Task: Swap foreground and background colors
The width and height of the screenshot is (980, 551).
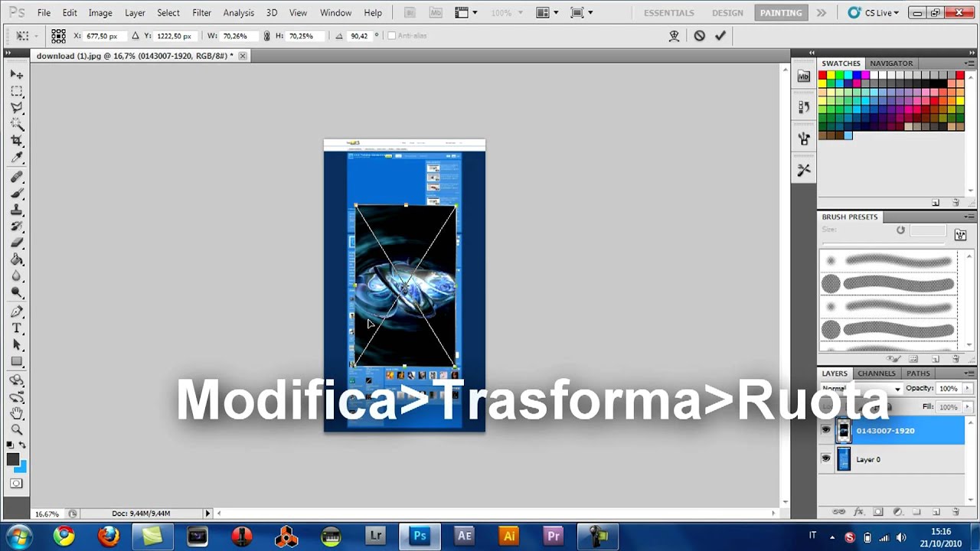Action: coord(23,445)
